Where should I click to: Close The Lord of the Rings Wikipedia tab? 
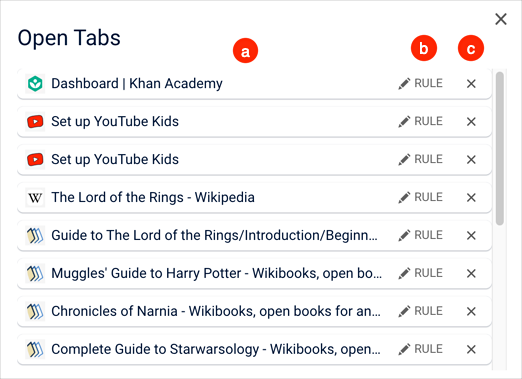click(x=471, y=198)
